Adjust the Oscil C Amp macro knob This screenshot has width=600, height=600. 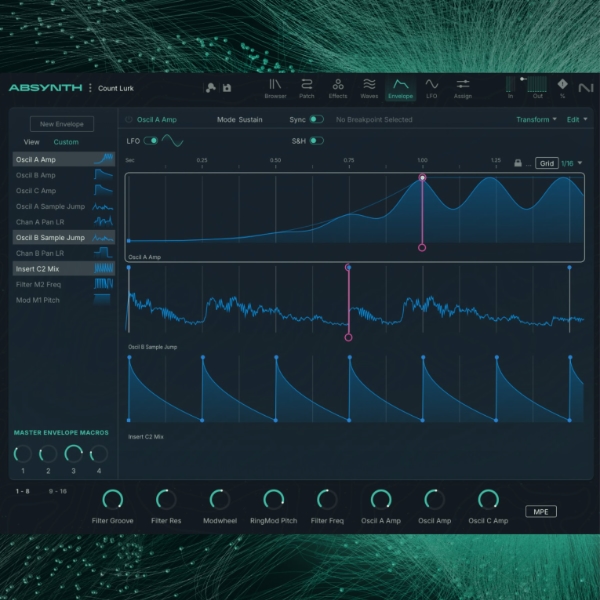(x=488, y=499)
